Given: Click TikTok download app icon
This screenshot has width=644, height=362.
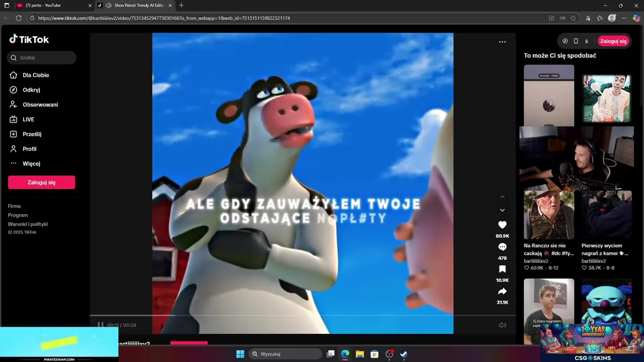Looking at the screenshot, I should click(587, 41).
